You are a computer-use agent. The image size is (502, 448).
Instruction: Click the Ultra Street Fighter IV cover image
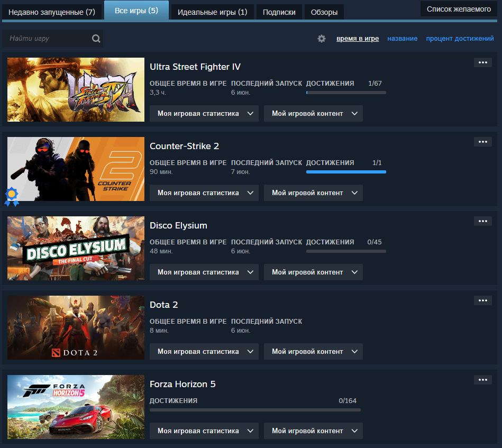[x=76, y=90]
